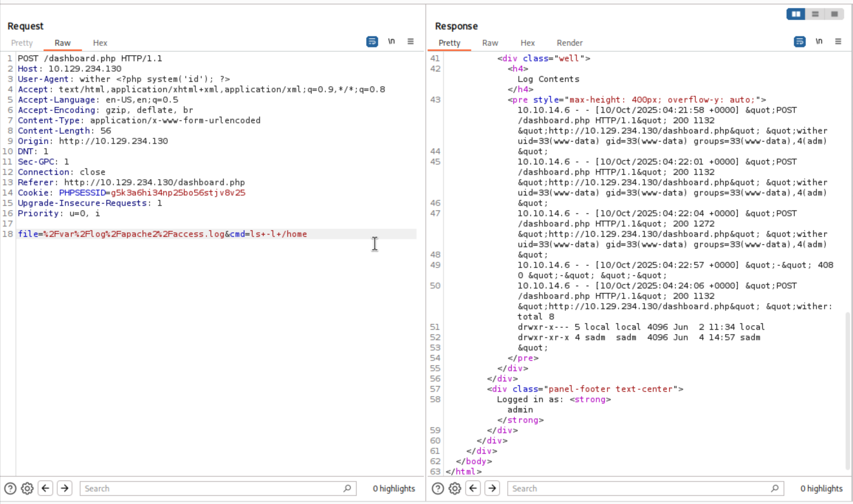853x504 pixels.
Task: Open the Response Raw tab
Action: 490,43
